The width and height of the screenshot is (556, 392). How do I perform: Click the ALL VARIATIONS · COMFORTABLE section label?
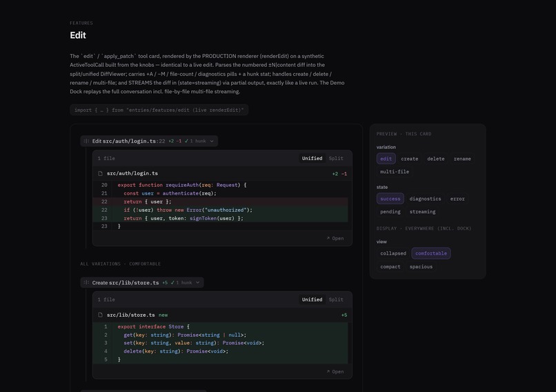[x=121, y=264]
